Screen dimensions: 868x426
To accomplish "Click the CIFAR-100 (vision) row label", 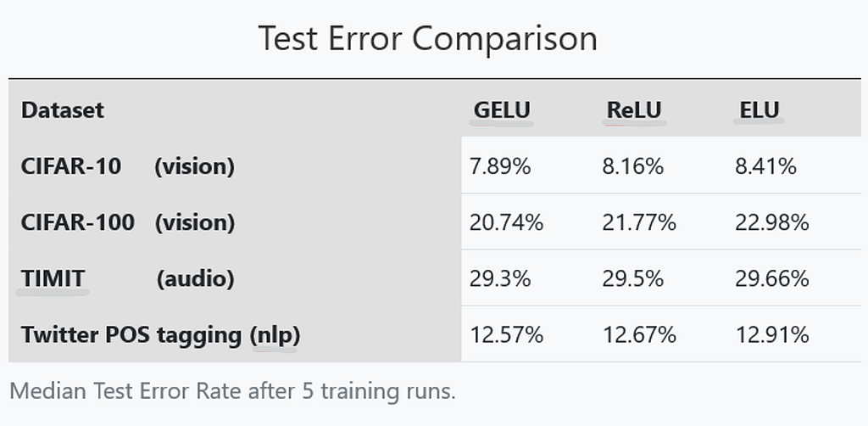I will 128,222.
